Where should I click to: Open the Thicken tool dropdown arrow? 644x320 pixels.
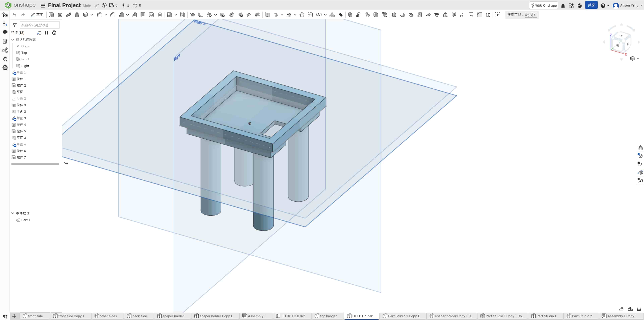(92, 15)
